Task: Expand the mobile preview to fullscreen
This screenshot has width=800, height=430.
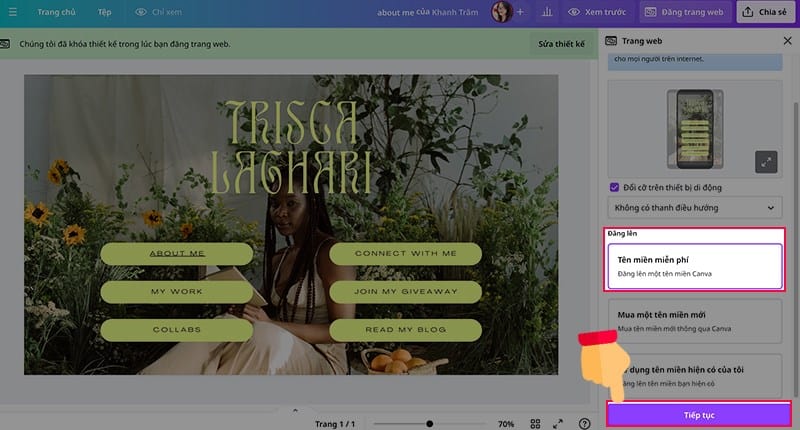Action: click(766, 161)
